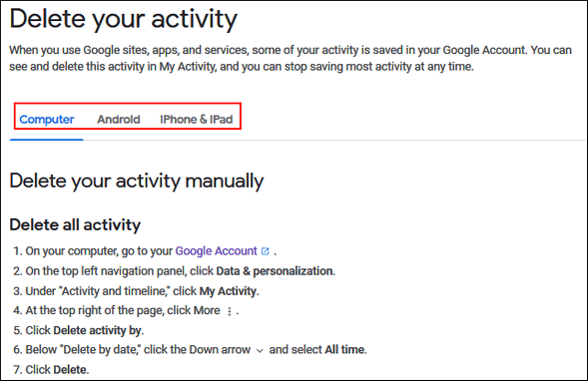
Task: Click the 'On your computer, go to your' text
Action: click(99, 251)
